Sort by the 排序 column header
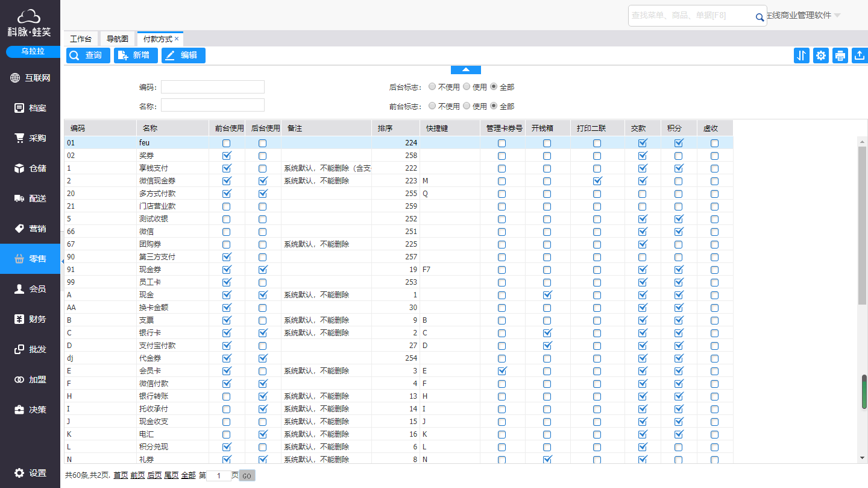 coord(396,128)
